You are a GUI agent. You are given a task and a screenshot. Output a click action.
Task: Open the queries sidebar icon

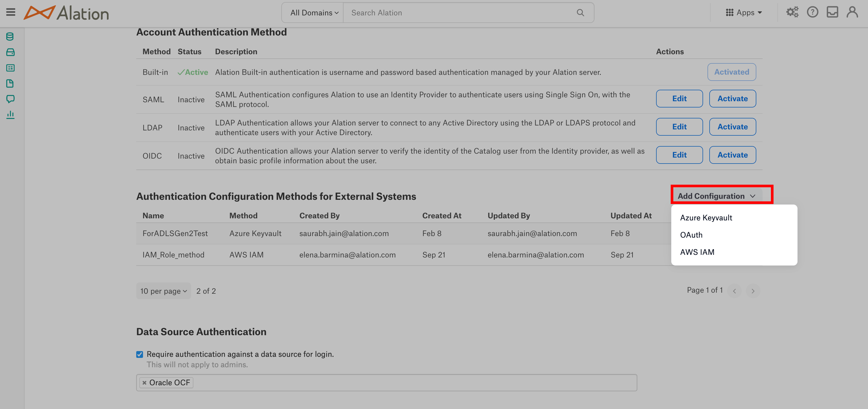tap(10, 68)
